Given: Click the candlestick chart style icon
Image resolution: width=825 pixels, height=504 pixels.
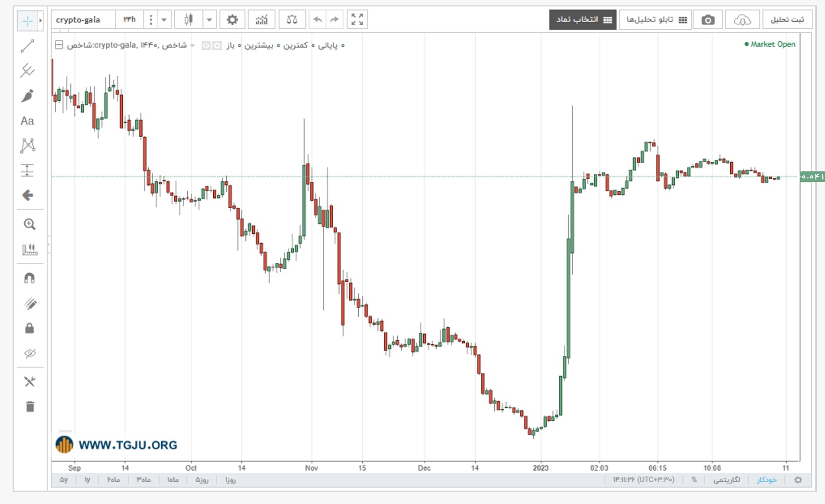Looking at the screenshot, I should coord(188,20).
